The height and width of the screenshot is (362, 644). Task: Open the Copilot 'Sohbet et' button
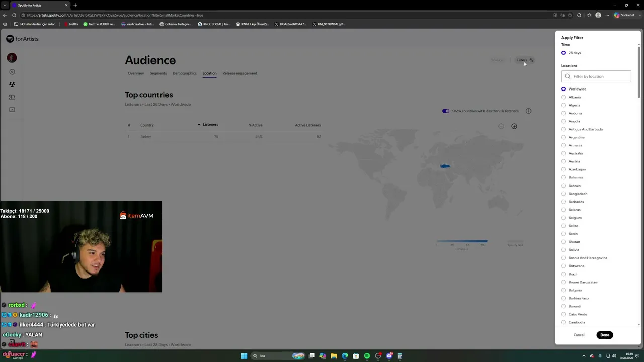tap(624, 15)
